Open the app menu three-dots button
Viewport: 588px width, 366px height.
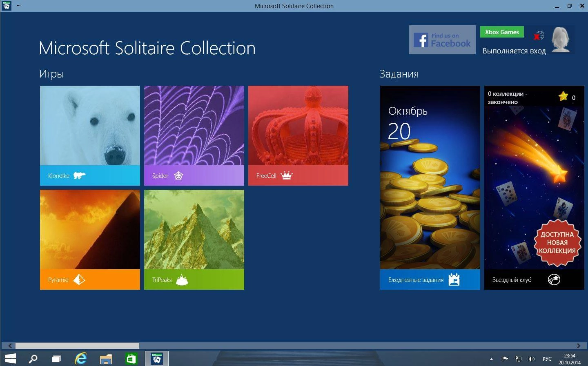click(x=19, y=6)
